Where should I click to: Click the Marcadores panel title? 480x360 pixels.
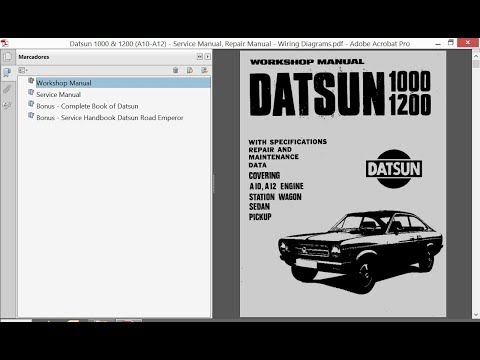(x=34, y=57)
